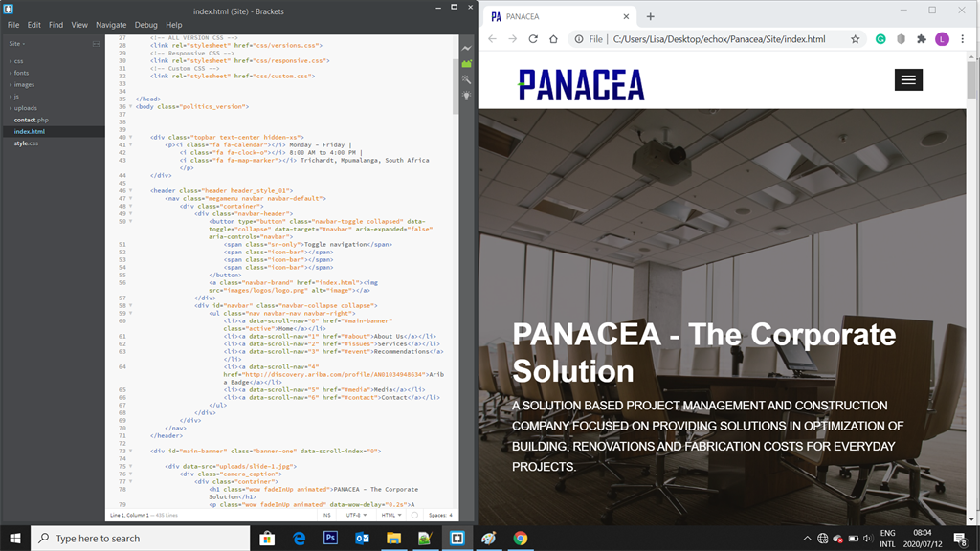
Task: Reload the Chrome page
Action: [x=533, y=39]
